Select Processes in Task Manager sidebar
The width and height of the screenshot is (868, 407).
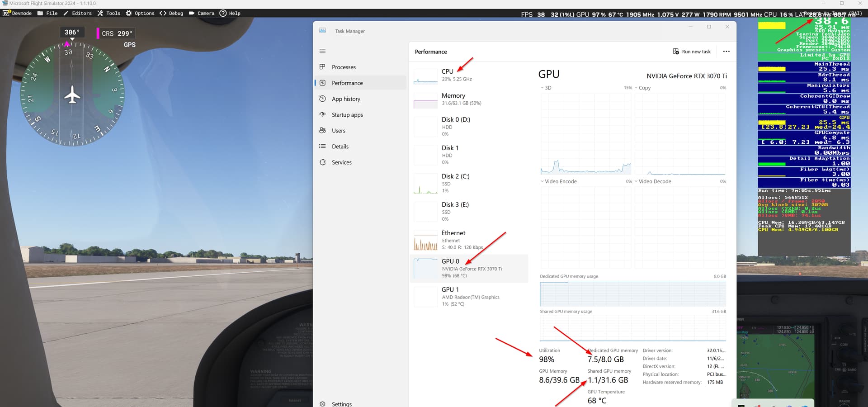click(343, 67)
